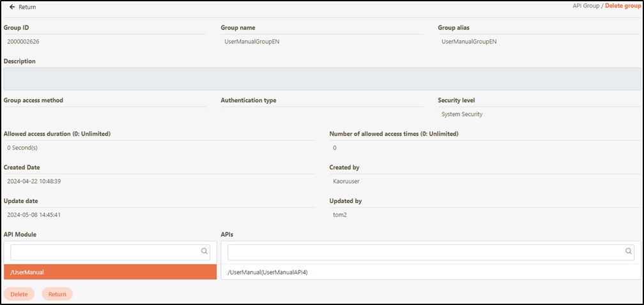The height and width of the screenshot is (305, 644).
Task: Click the Created by value Kaoruuser
Action: click(x=348, y=181)
